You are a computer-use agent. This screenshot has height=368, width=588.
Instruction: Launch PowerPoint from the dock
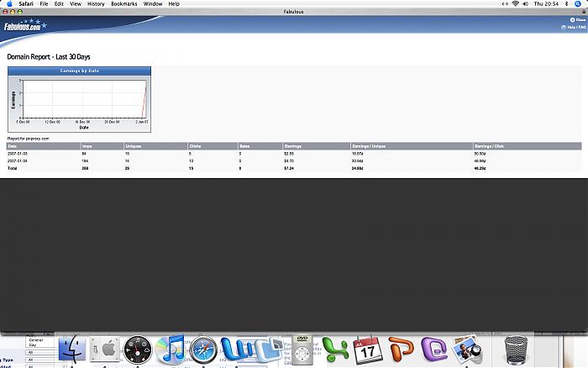click(401, 350)
